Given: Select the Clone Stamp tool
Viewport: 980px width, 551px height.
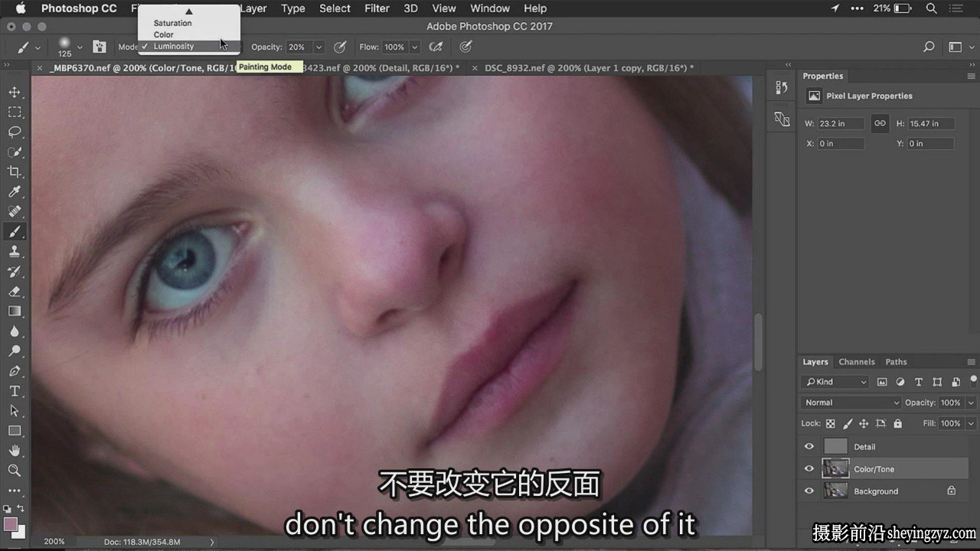Looking at the screenshot, I should click(15, 252).
